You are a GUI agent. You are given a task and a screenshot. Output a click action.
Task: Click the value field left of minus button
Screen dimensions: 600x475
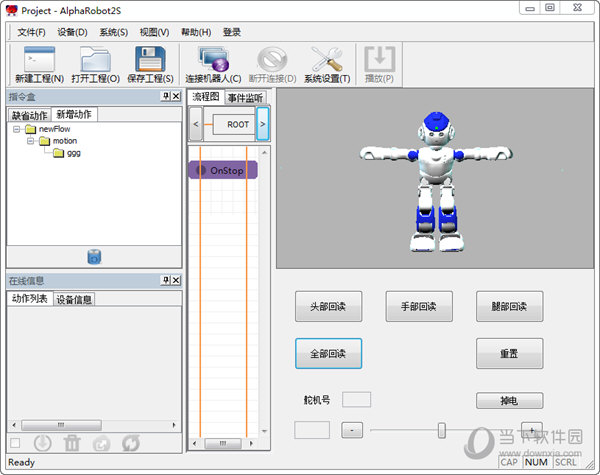[312, 430]
